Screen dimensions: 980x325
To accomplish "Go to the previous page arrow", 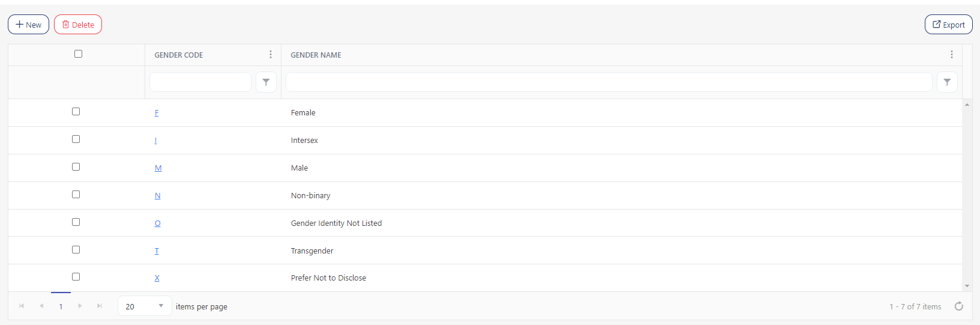I will point(41,306).
